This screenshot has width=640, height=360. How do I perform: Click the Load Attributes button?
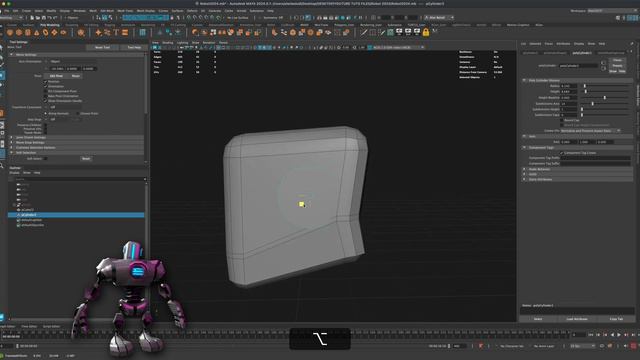(577, 319)
